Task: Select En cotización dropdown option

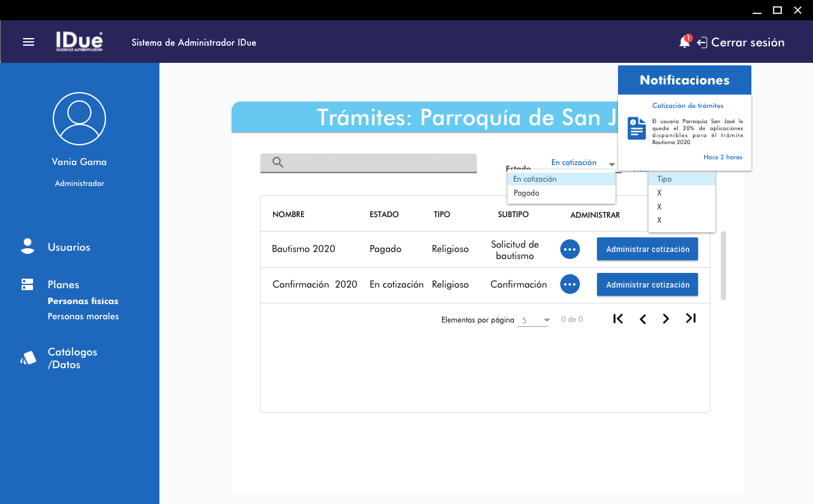Action: pyautogui.click(x=535, y=179)
